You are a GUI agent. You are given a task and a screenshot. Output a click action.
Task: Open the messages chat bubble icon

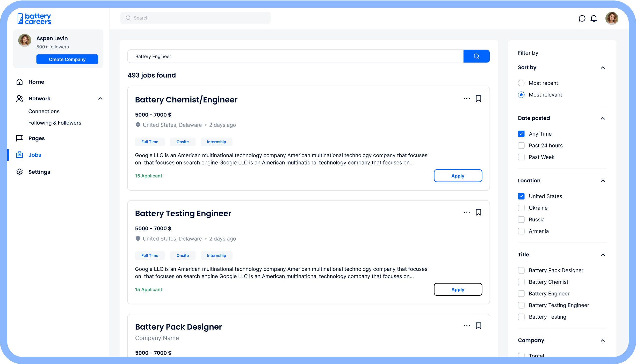click(x=582, y=18)
